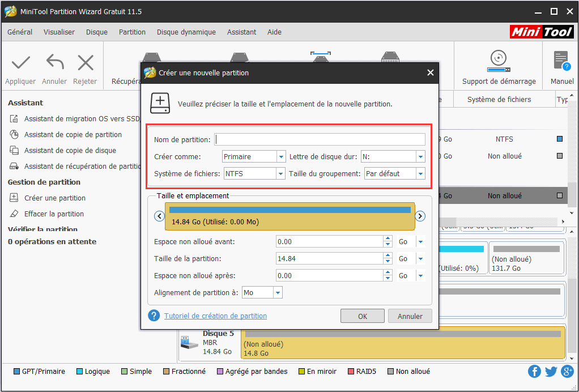
Task: Click the RAID5 legend color swatch
Action: pos(351,372)
